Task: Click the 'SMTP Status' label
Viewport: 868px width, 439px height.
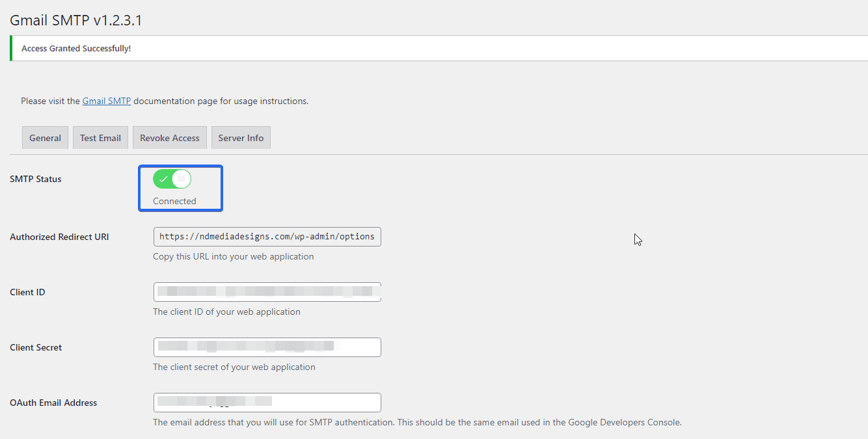Action: 36,179
